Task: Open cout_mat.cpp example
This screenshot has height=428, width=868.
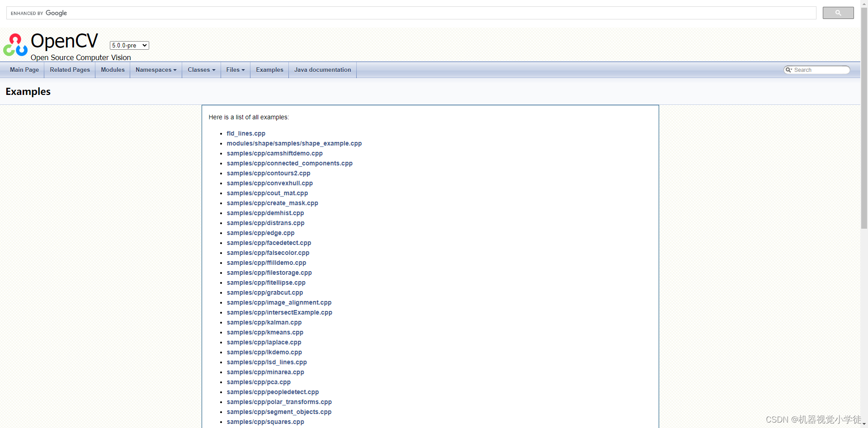Action: (267, 193)
